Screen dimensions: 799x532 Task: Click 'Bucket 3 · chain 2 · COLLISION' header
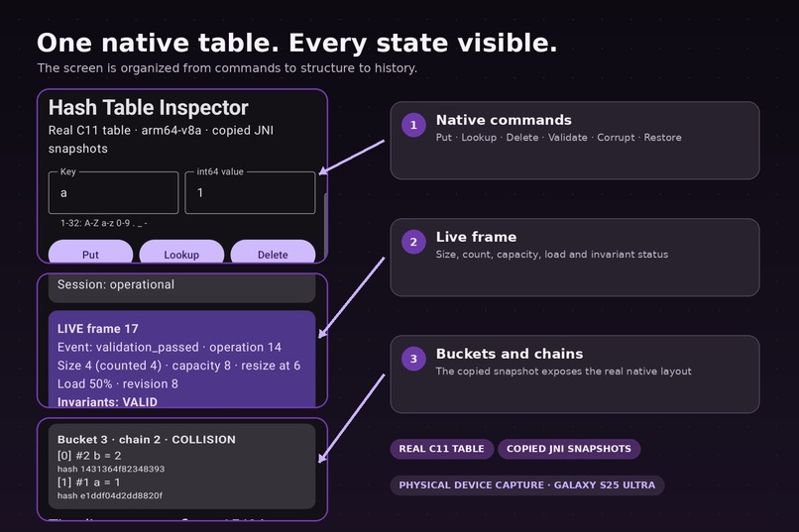pyautogui.click(x=147, y=439)
